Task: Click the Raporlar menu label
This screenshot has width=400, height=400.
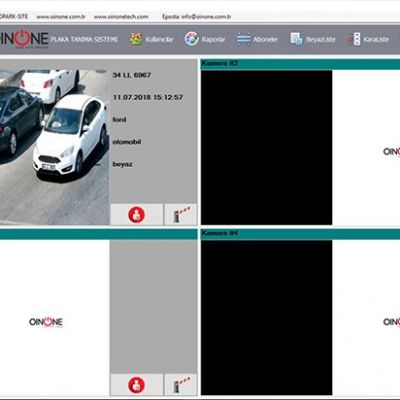Action: coord(213,40)
